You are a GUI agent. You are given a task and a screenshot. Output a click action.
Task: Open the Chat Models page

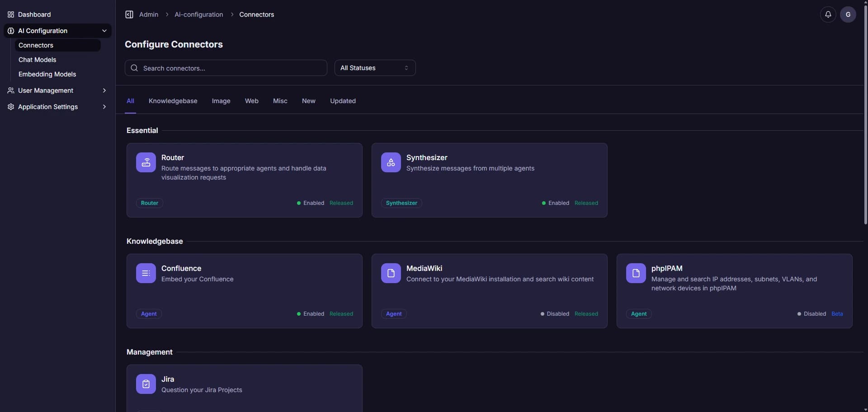point(37,59)
